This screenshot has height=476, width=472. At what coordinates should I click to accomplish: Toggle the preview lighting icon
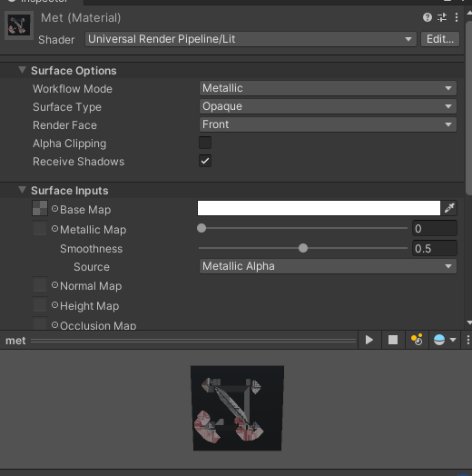coord(417,340)
